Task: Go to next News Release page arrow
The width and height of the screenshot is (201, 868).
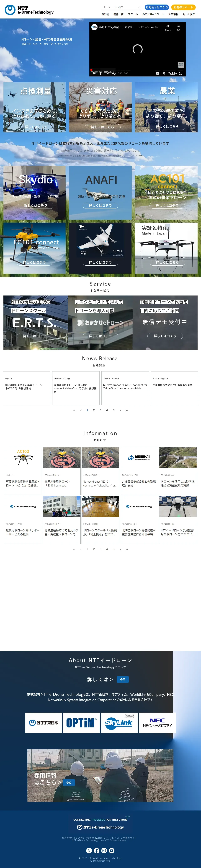Action: coord(120,410)
